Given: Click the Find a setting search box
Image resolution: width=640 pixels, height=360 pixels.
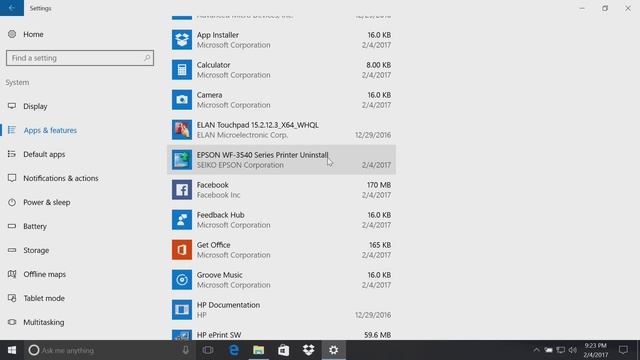Looking at the screenshot, I should [80, 58].
